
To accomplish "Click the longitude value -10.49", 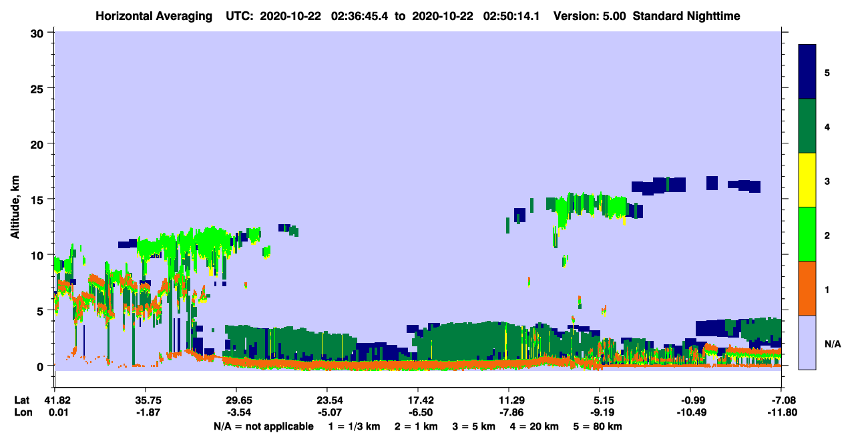I will pyautogui.click(x=690, y=412).
